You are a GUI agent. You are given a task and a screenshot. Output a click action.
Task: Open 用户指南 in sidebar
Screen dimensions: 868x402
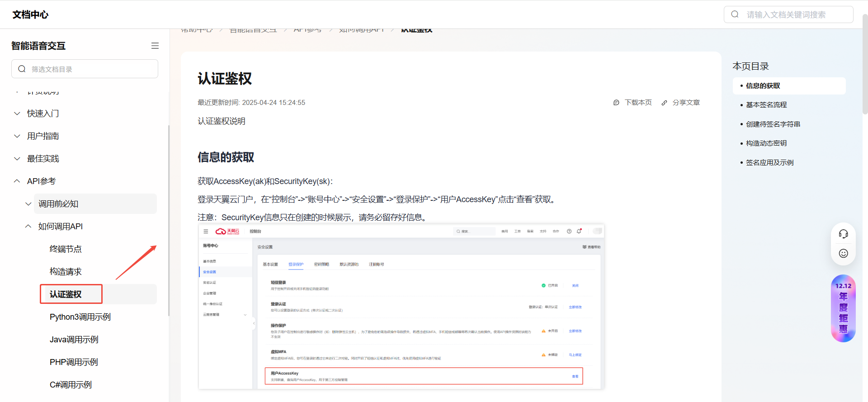point(43,136)
